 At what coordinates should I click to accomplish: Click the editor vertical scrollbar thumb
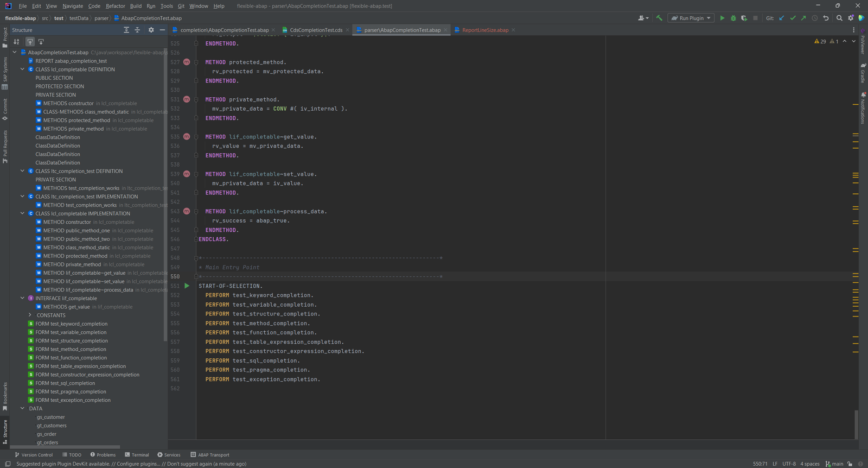click(857, 425)
